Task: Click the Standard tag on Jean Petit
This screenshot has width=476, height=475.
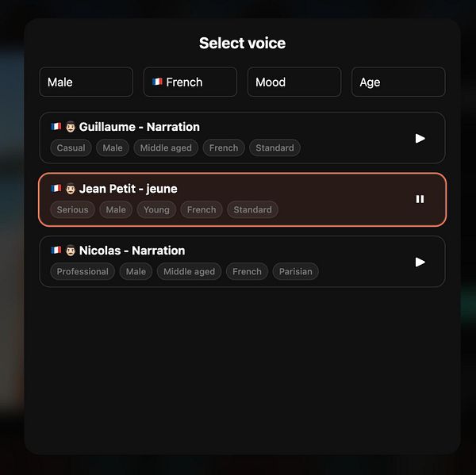Action: pyautogui.click(x=252, y=209)
